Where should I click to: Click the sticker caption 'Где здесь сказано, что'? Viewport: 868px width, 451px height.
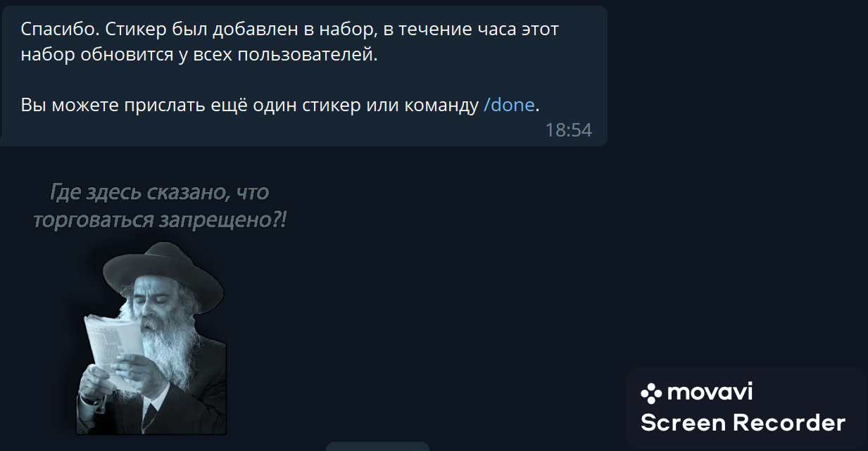click(159, 192)
